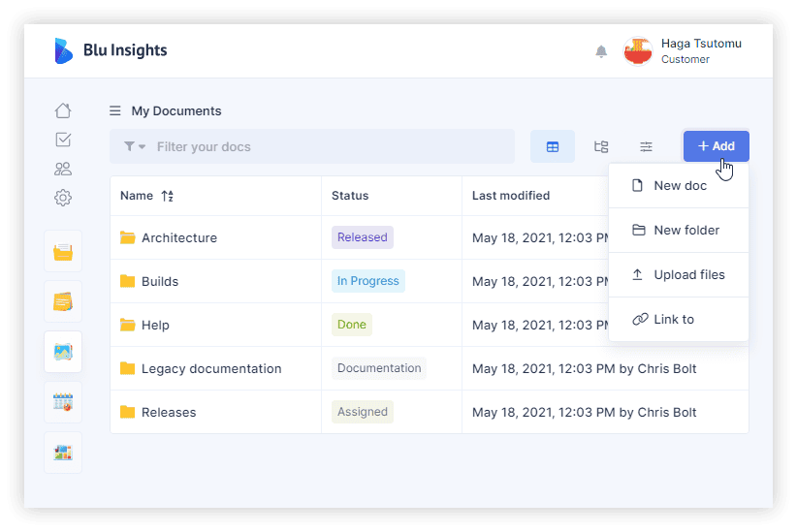Click the In Progress status badge
The height and width of the screenshot is (532, 797).
coord(368,281)
